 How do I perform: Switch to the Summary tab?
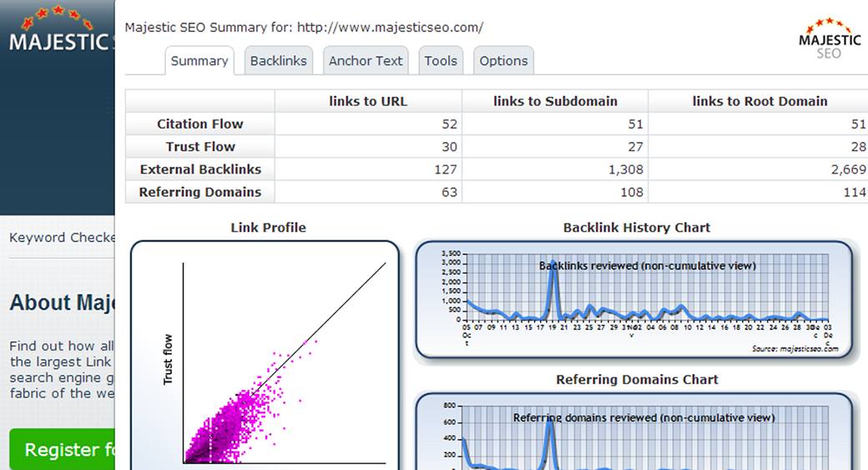pos(199,61)
